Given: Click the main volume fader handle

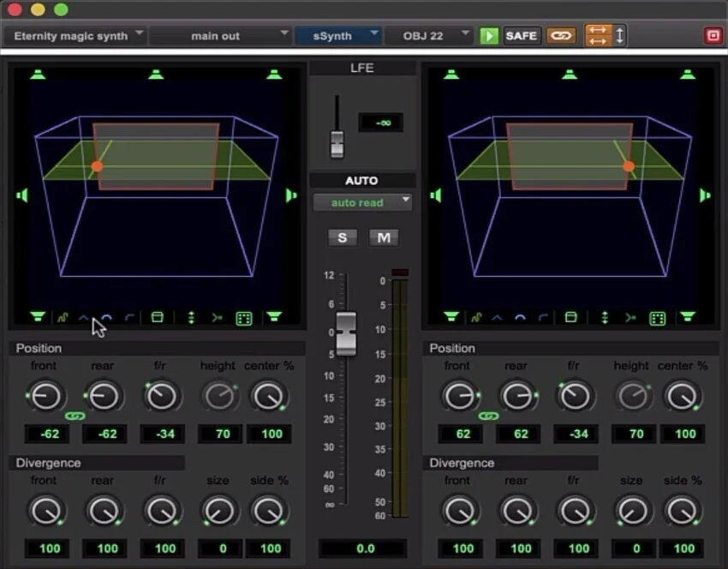Looking at the screenshot, I should click(x=346, y=333).
